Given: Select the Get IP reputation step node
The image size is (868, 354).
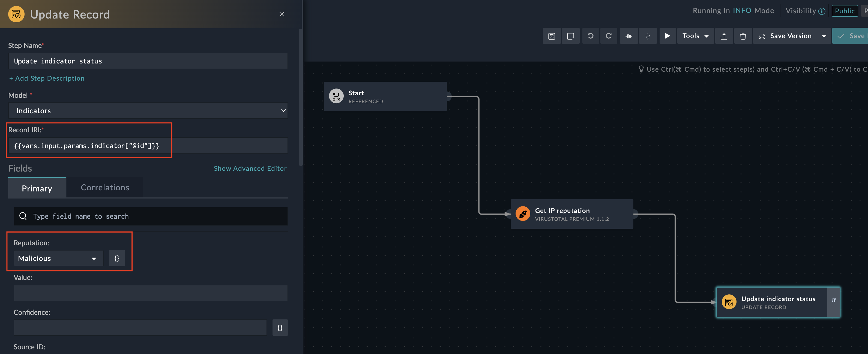Looking at the screenshot, I should (x=571, y=214).
